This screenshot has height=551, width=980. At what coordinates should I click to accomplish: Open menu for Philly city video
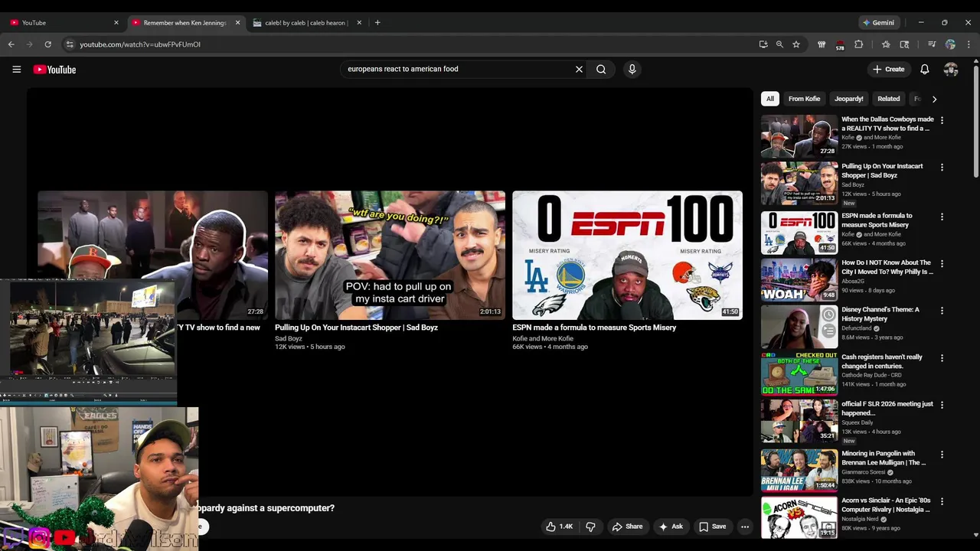click(x=942, y=263)
